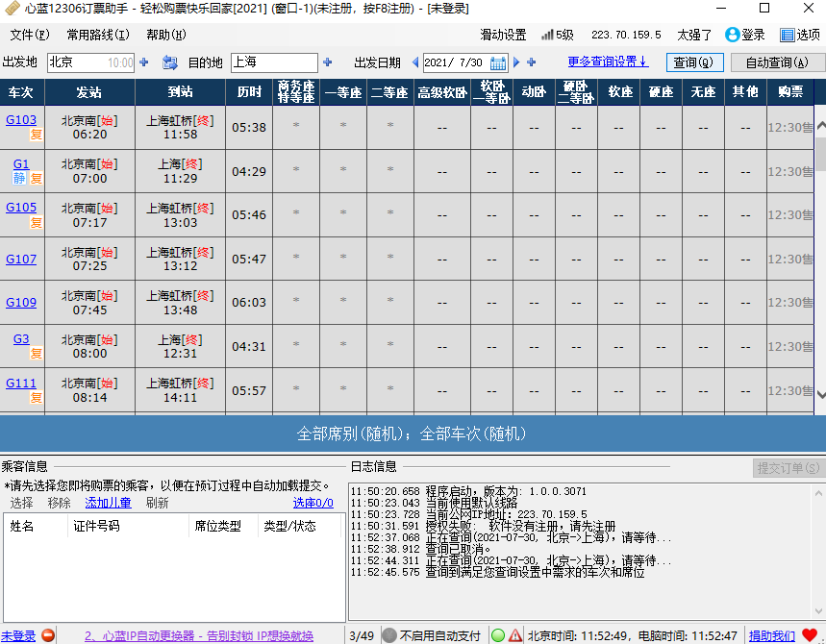Go to previous departure date with left arrow

click(x=415, y=62)
